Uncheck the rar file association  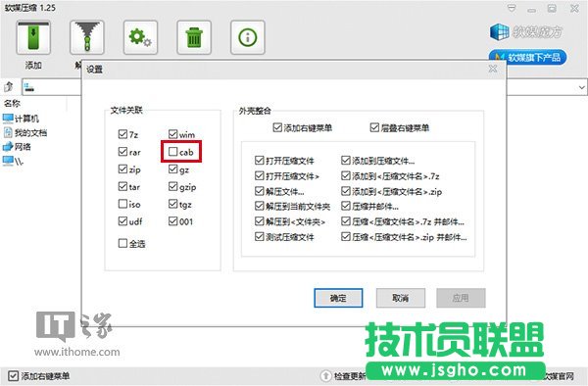click(x=122, y=152)
